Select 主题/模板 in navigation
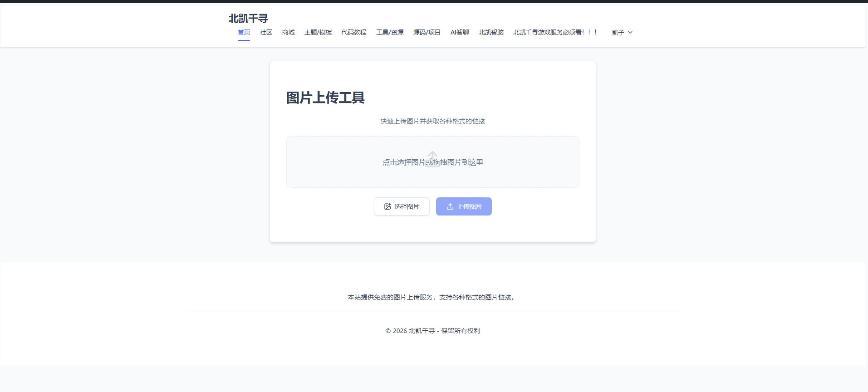The width and height of the screenshot is (868, 392). 318,32
